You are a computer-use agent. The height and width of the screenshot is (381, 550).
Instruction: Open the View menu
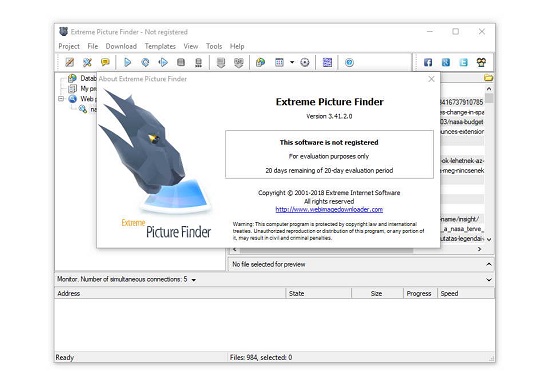coord(190,46)
